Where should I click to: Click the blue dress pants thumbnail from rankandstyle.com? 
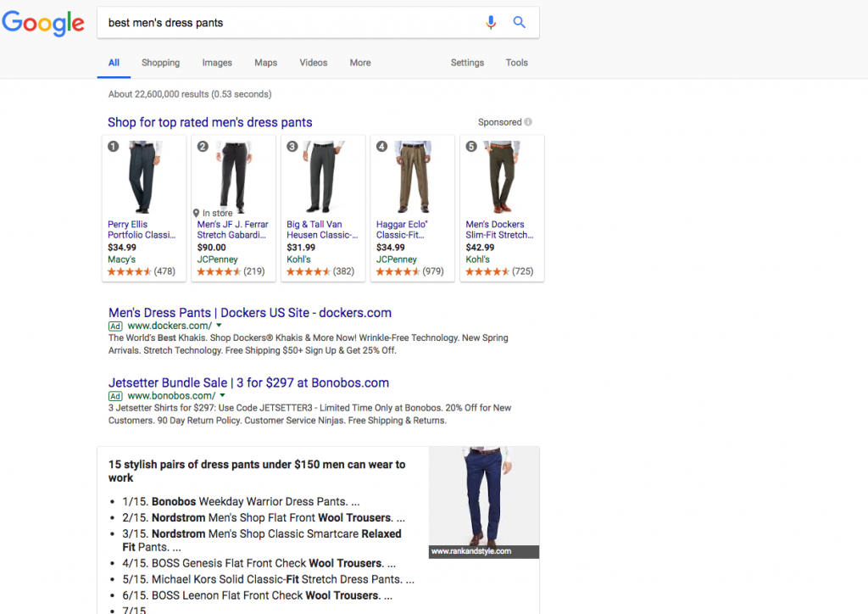pyautogui.click(x=484, y=500)
